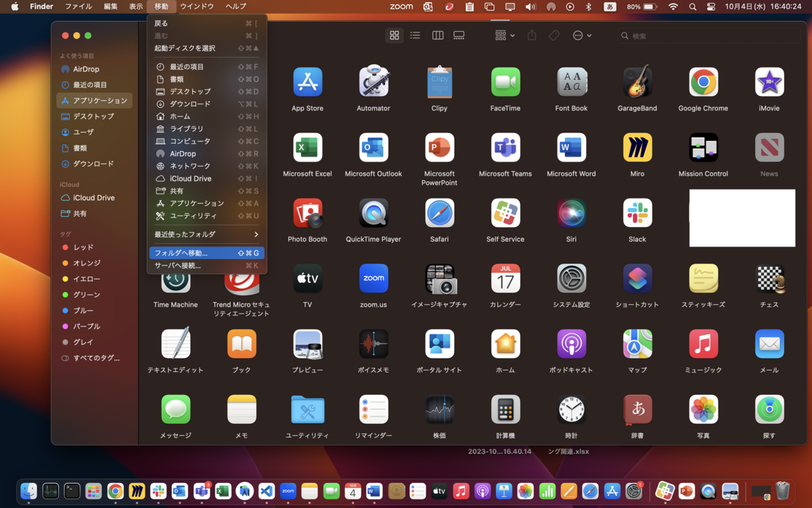Image resolution: width=812 pixels, height=508 pixels.
Task: Click the 計算機 calculator app icon
Action: (x=505, y=410)
